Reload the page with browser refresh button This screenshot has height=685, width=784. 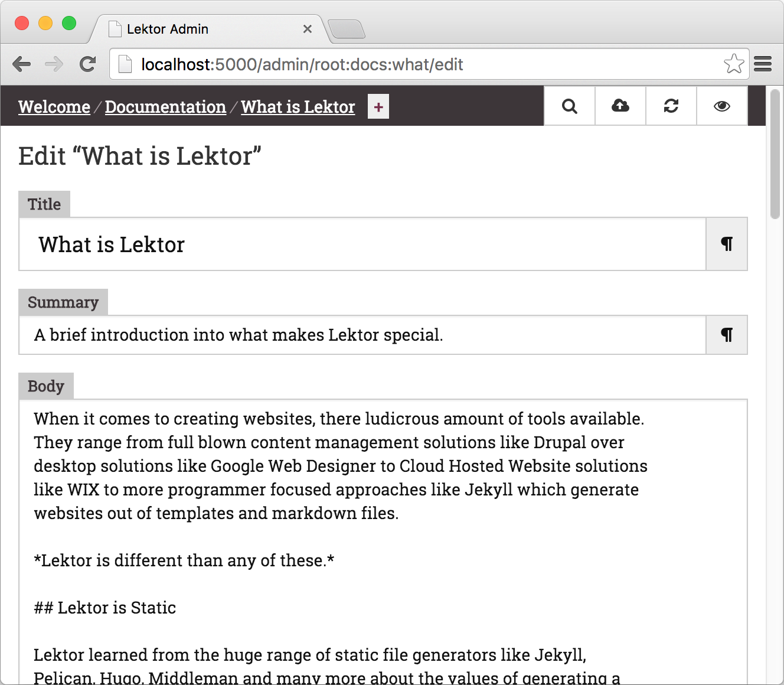(x=88, y=64)
